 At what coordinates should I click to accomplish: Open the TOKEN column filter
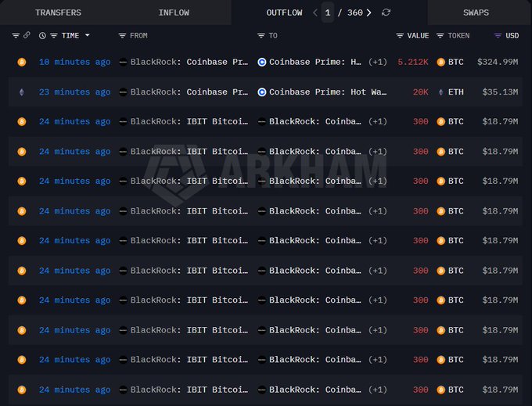tap(440, 36)
